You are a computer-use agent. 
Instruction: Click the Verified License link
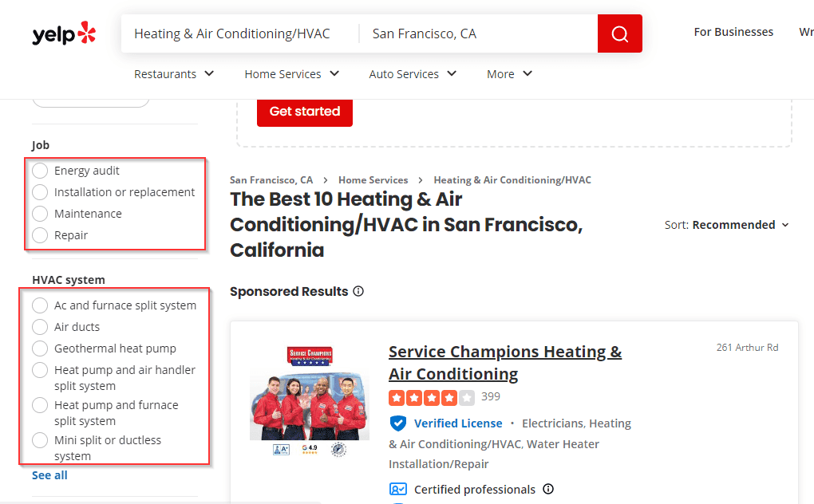coord(458,423)
